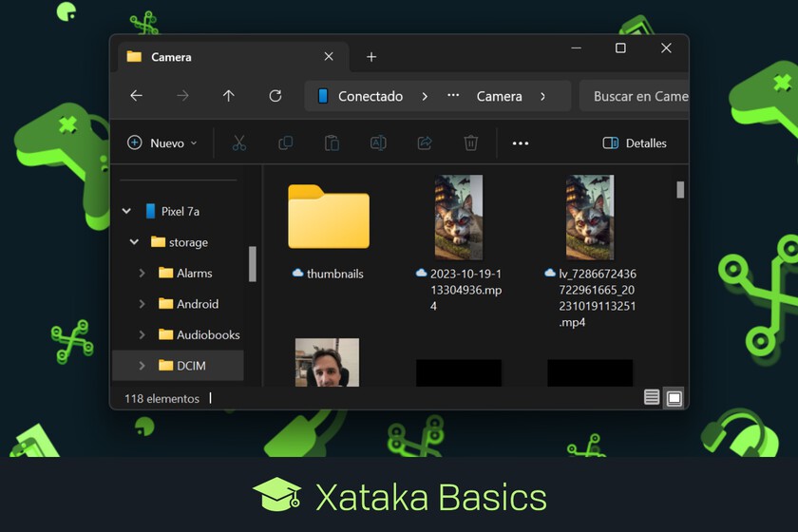This screenshot has width=798, height=532.
Task: Click the Share icon in toolbar
Action: 425,143
